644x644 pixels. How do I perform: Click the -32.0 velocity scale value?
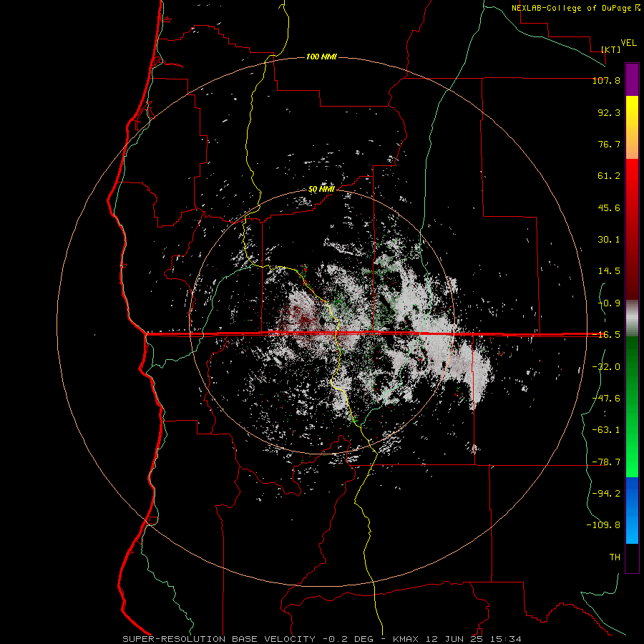606,367
